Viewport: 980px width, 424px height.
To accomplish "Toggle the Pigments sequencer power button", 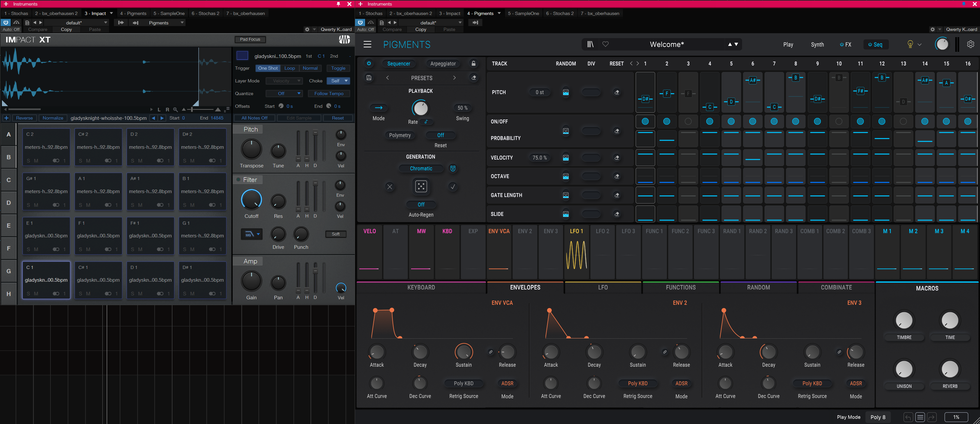I will [369, 64].
